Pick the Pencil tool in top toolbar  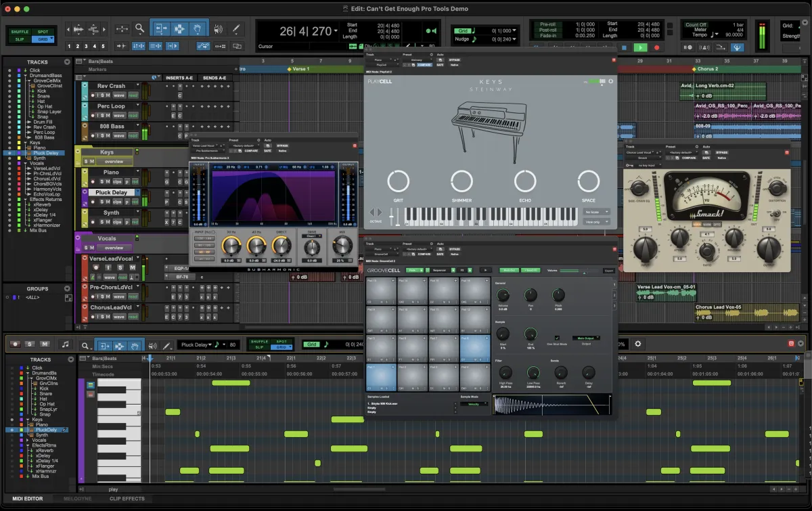tap(236, 29)
